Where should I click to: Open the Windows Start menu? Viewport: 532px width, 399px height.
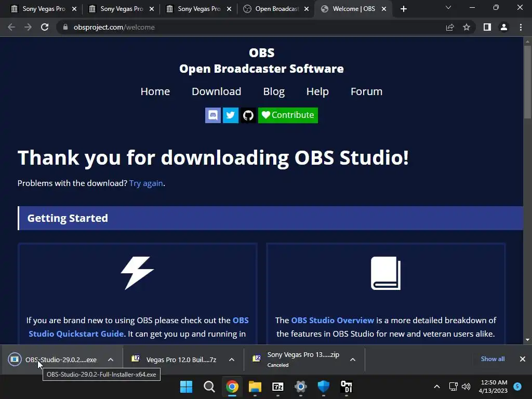pyautogui.click(x=187, y=387)
